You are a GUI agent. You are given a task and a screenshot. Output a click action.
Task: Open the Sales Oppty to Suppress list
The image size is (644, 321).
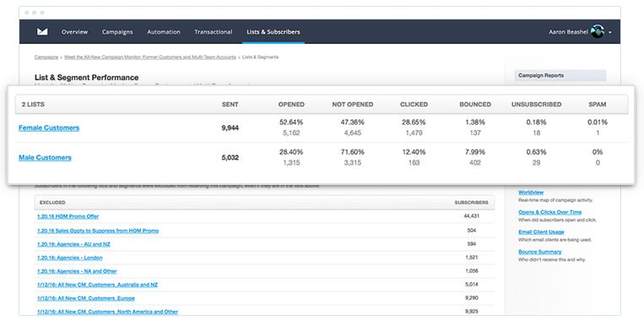click(98, 231)
